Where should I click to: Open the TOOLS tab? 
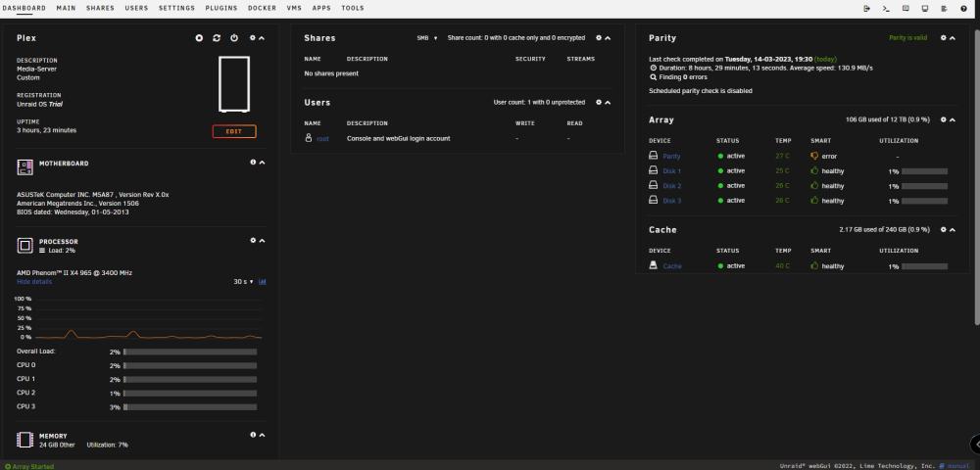click(353, 8)
